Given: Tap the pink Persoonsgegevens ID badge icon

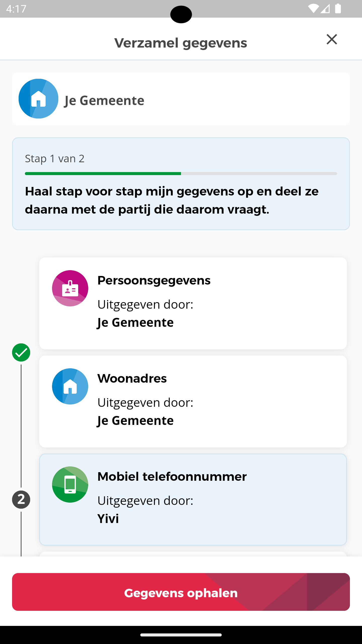Looking at the screenshot, I should point(70,288).
